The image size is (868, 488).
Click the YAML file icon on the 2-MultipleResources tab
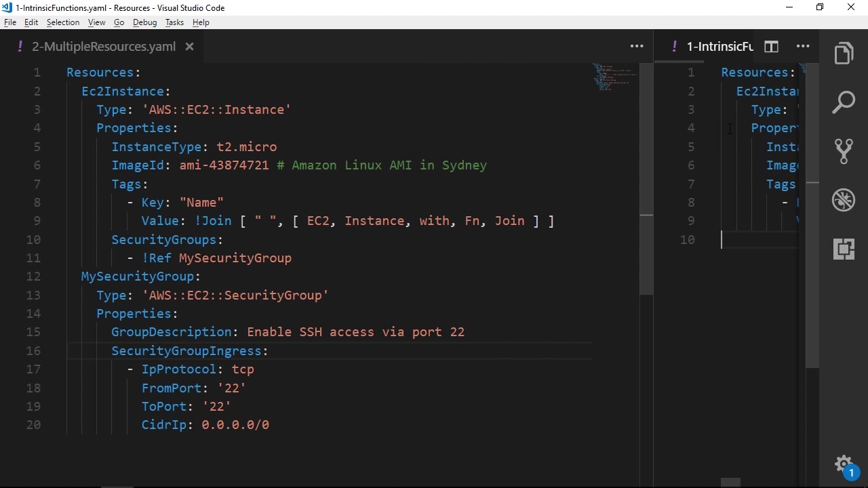(20, 46)
